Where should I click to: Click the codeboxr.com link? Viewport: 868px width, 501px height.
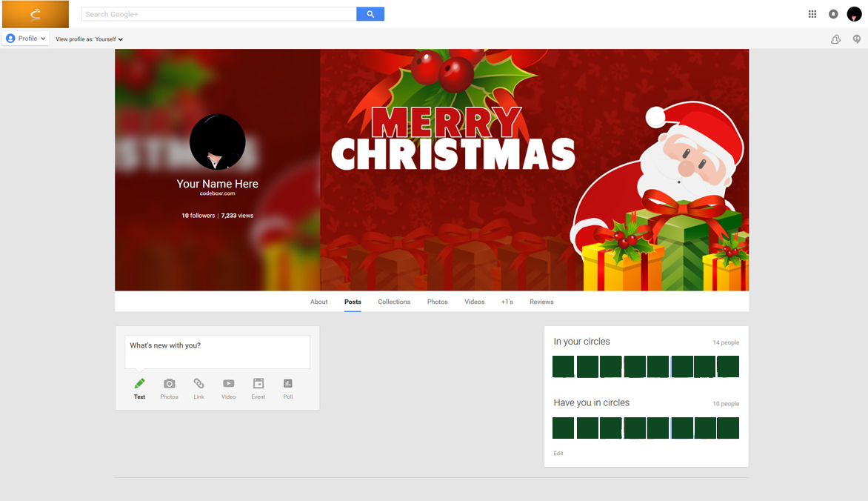[218, 193]
